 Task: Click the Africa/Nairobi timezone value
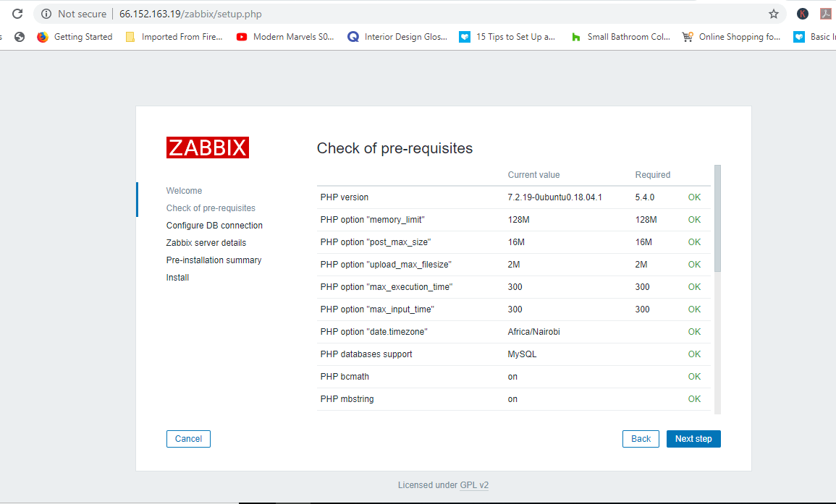pos(533,331)
